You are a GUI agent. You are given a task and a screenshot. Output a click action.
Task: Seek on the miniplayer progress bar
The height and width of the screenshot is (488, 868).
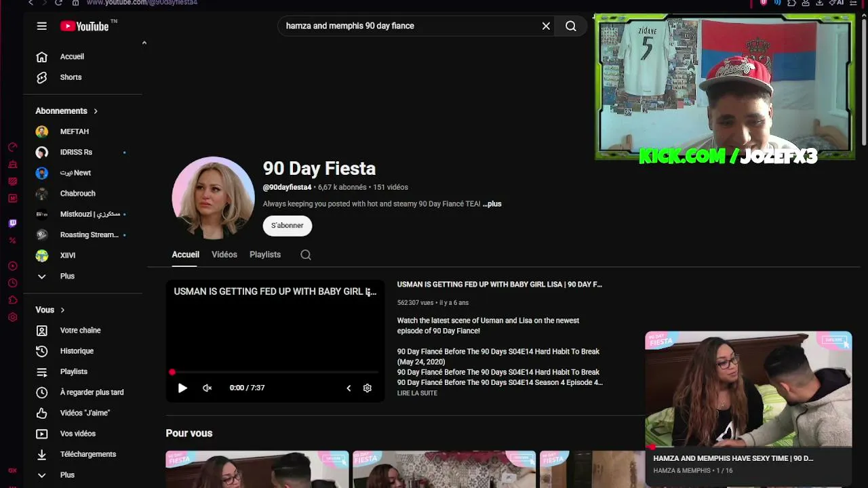point(749,447)
